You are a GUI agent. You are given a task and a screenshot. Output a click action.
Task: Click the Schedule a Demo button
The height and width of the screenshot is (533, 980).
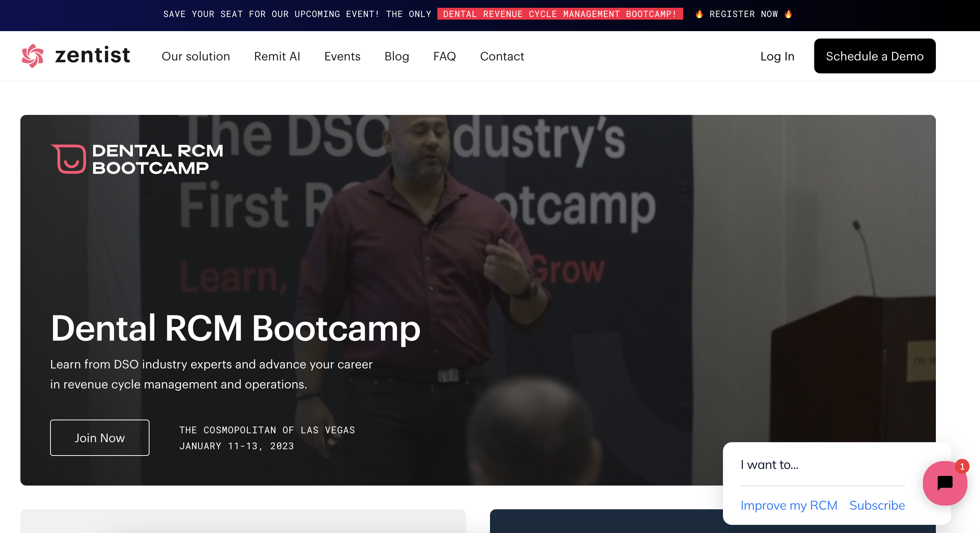[875, 56]
